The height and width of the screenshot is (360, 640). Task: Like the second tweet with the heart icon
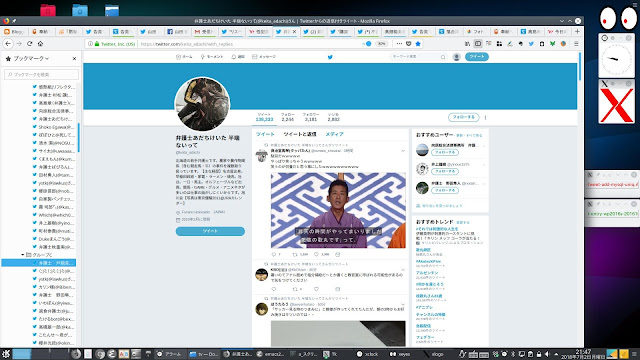pos(316,289)
